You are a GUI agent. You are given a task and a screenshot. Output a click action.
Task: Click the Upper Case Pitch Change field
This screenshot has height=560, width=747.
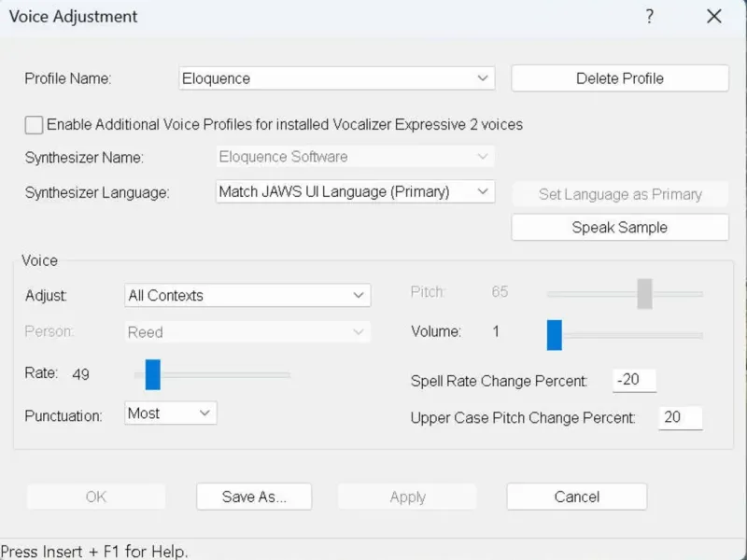680,418
